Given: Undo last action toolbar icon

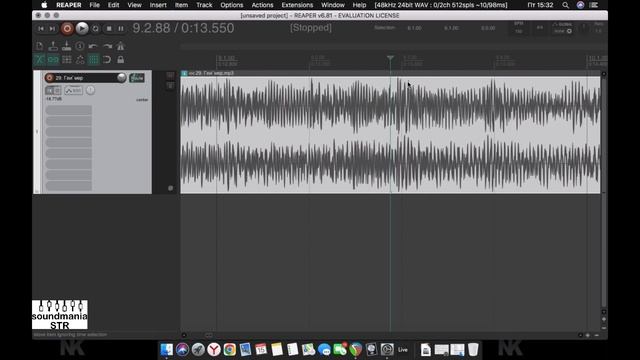Looking at the screenshot, I should (x=93, y=46).
